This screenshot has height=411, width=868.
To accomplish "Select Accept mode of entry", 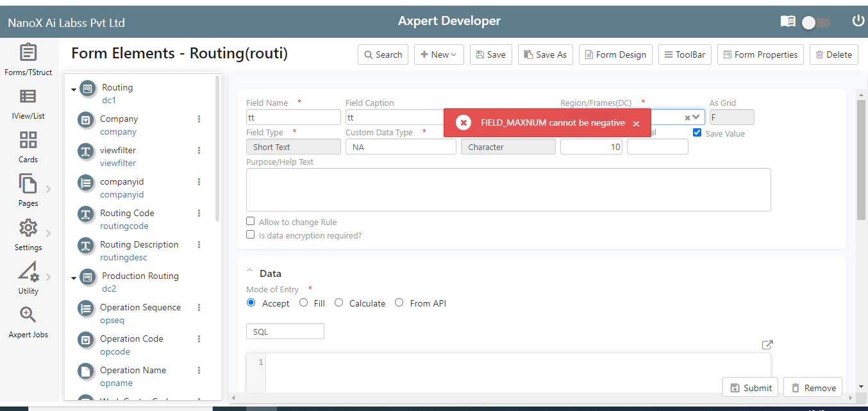I will point(251,303).
